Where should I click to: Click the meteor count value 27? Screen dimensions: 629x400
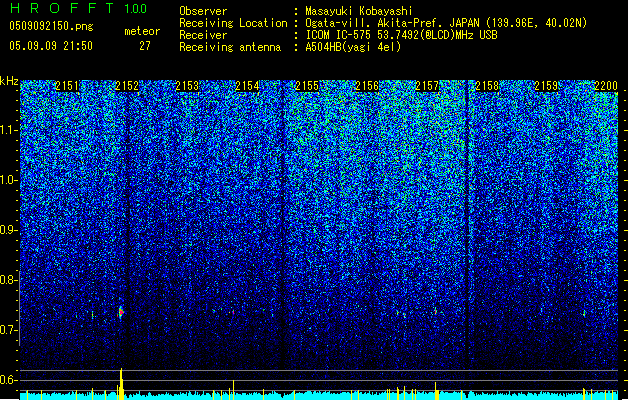click(145, 46)
